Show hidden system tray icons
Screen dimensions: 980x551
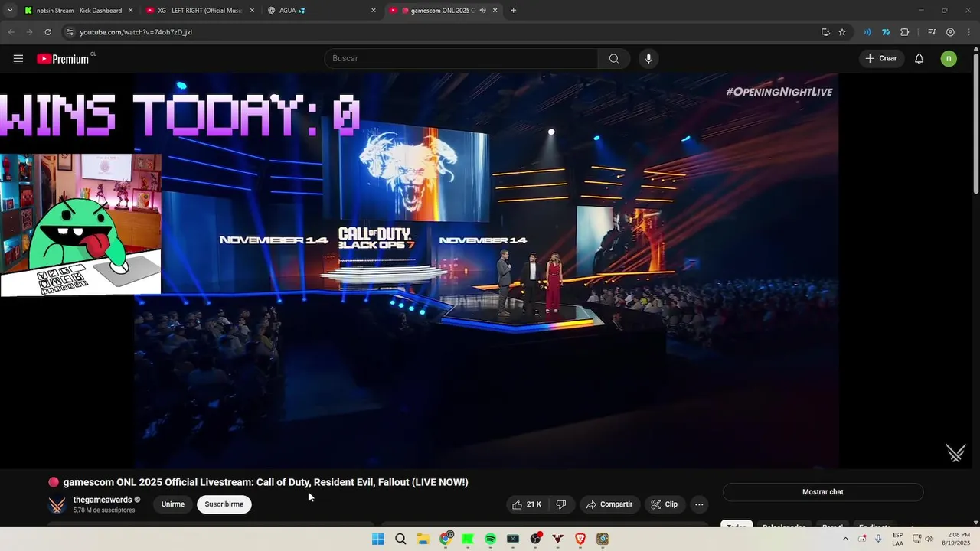coord(845,540)
